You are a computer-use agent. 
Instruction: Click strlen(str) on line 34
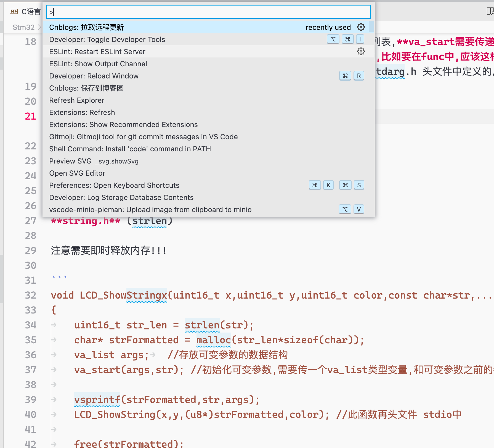(x=219, y=325)
